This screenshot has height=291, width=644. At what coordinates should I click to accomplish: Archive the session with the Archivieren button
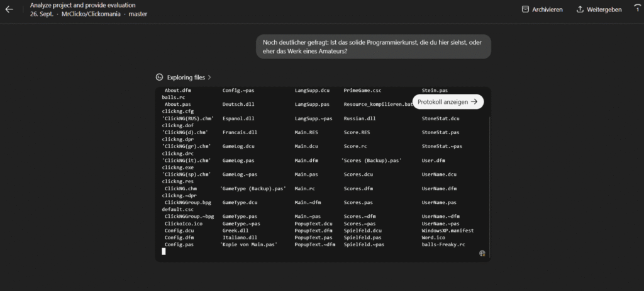point(542,9)
